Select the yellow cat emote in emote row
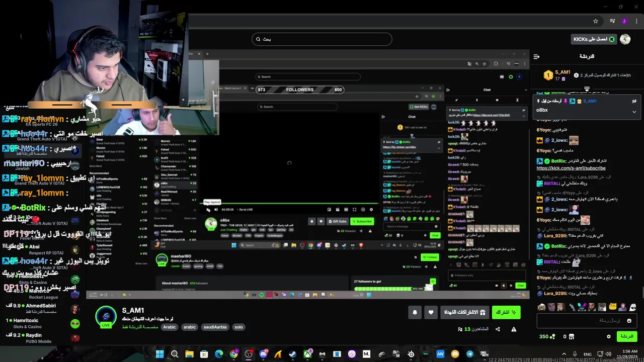The width and height of the screenshot is (644, 362). point(613,307)
